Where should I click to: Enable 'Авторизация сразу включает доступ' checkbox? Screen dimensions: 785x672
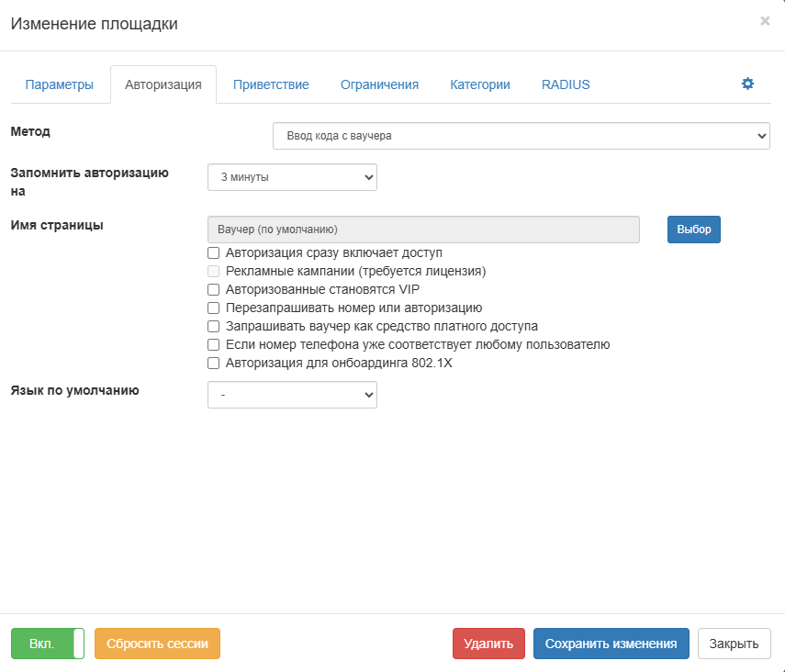coord(214,252)
